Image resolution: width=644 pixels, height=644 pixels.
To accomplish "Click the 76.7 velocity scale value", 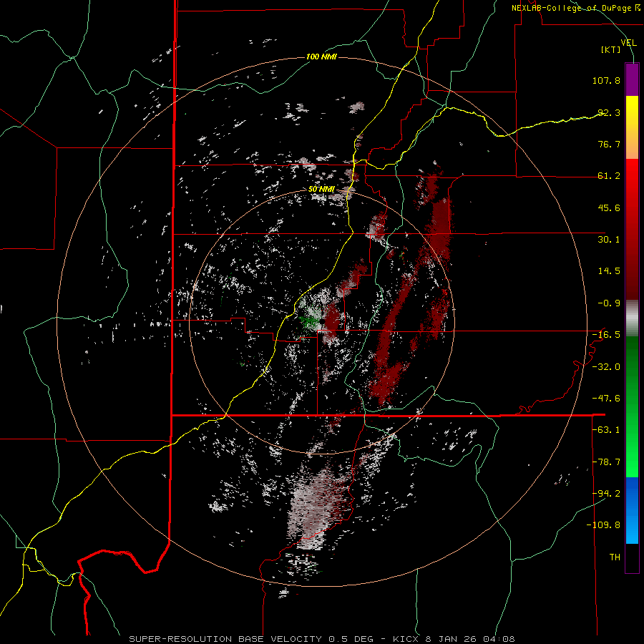I will coord(609,144).
